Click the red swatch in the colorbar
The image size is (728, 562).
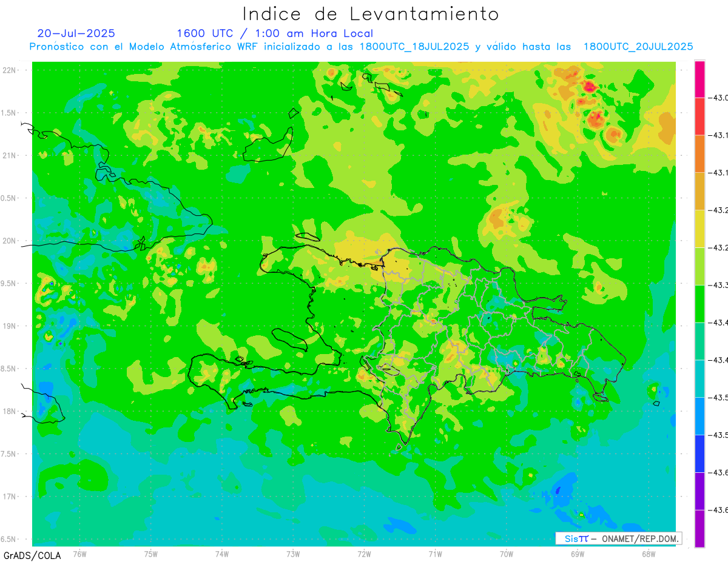click(x=699, y=116)
